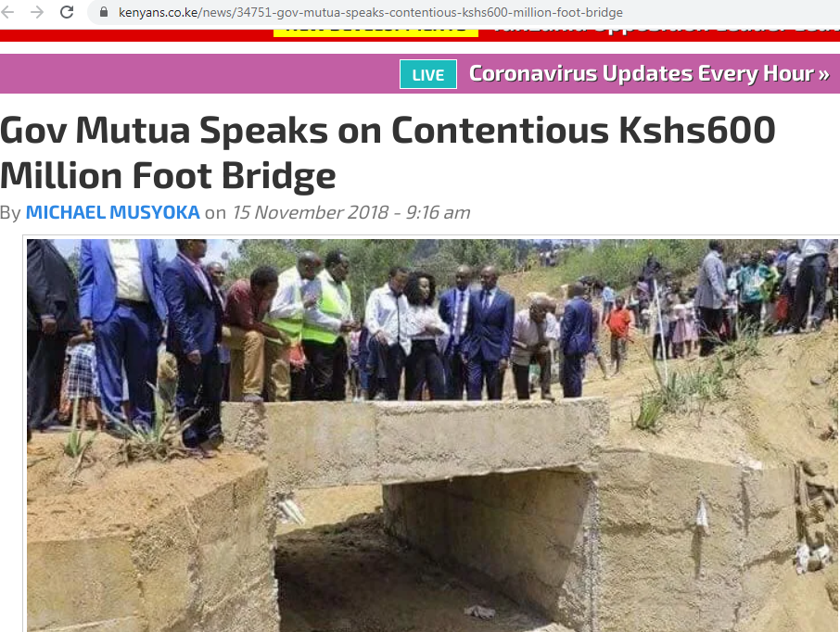Click the pink coronavirus banner background
Image resolution: width=840 pixels, height=632 pixels.
click(x=198, y=74)
